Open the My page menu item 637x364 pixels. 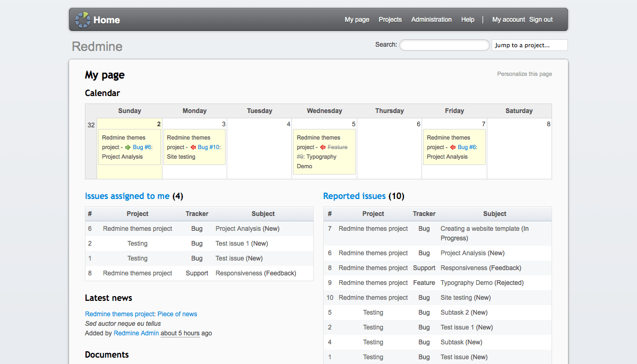[357, 20]
